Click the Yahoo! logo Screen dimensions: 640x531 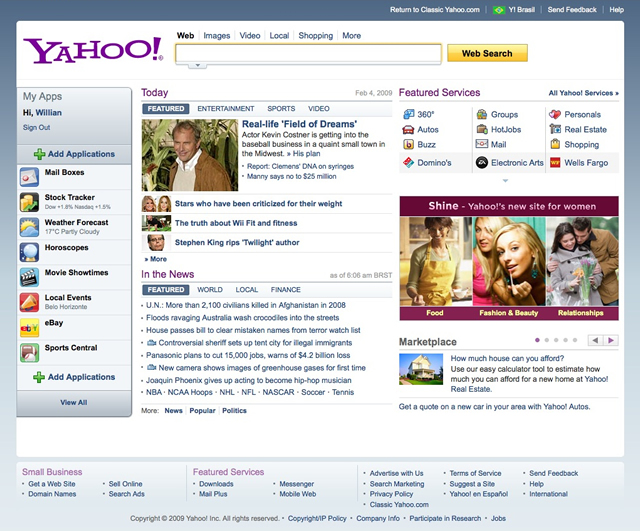93,50
